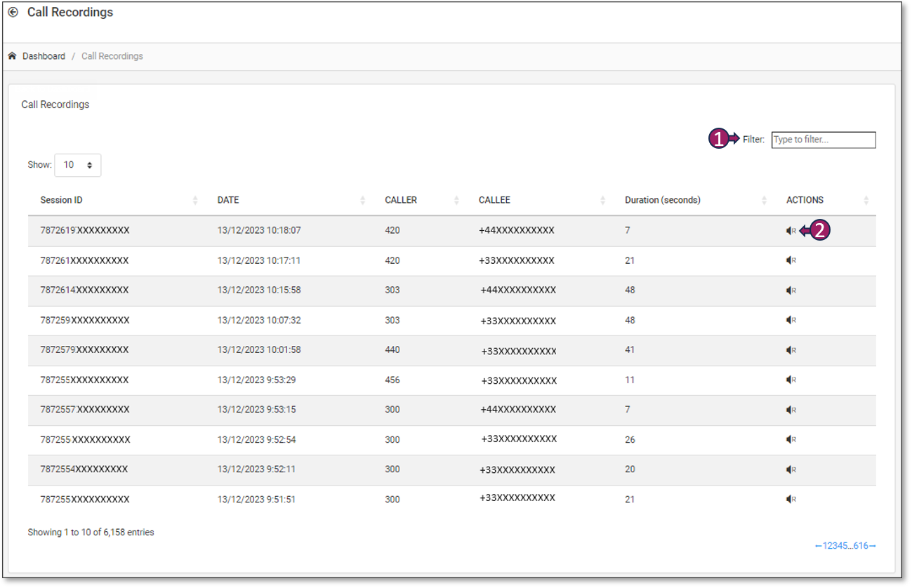912x588 pixels.
Task: Open the Show entries dropdown
Action: pos(77,164)
